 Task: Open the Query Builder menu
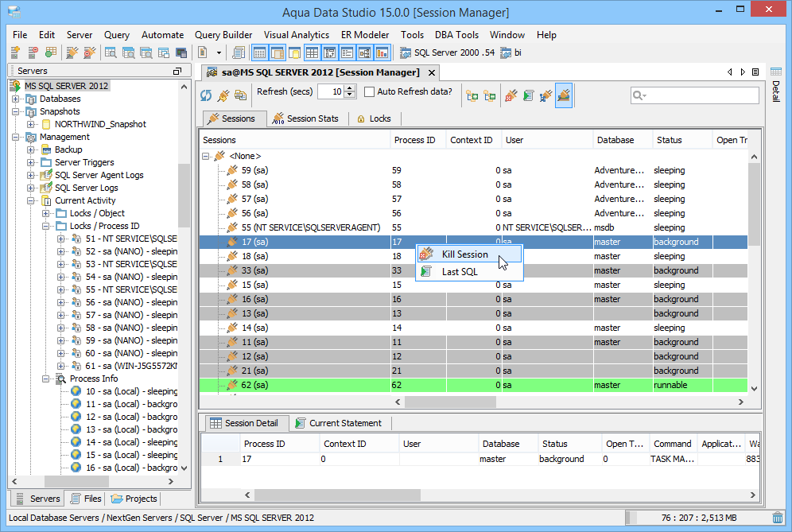223,35
